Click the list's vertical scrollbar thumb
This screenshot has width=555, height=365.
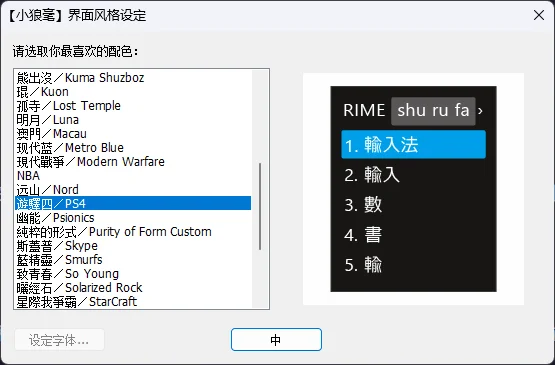point(260,207)
